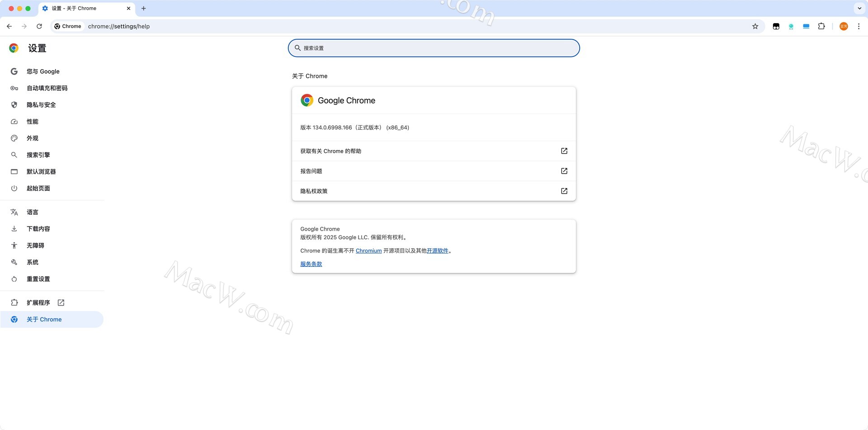Open 获取有关 Chrome 的帮助 row

pyautogui.click(x=434, y=151)
